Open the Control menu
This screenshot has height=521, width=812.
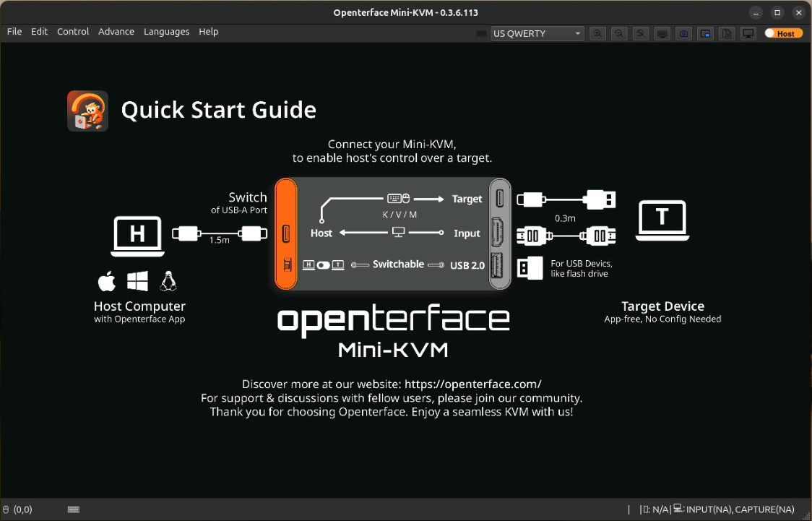click(x=73, y=32)
